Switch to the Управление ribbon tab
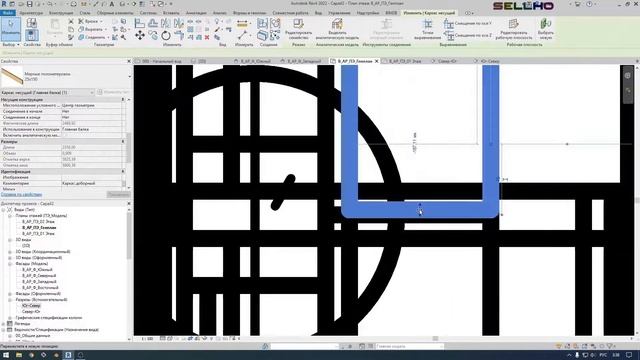The width and height of the screenshot is (640, 360). 339,13
